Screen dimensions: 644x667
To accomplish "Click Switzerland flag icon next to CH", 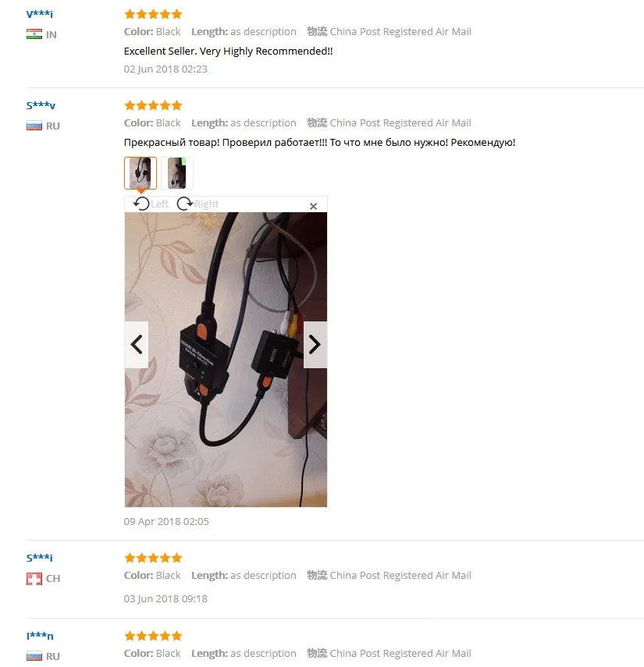I will 34,579.
